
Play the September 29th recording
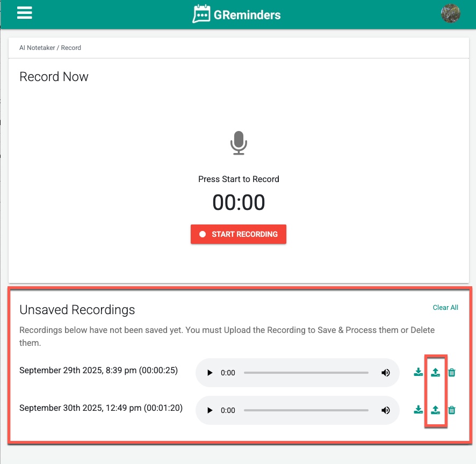[210, 373]
